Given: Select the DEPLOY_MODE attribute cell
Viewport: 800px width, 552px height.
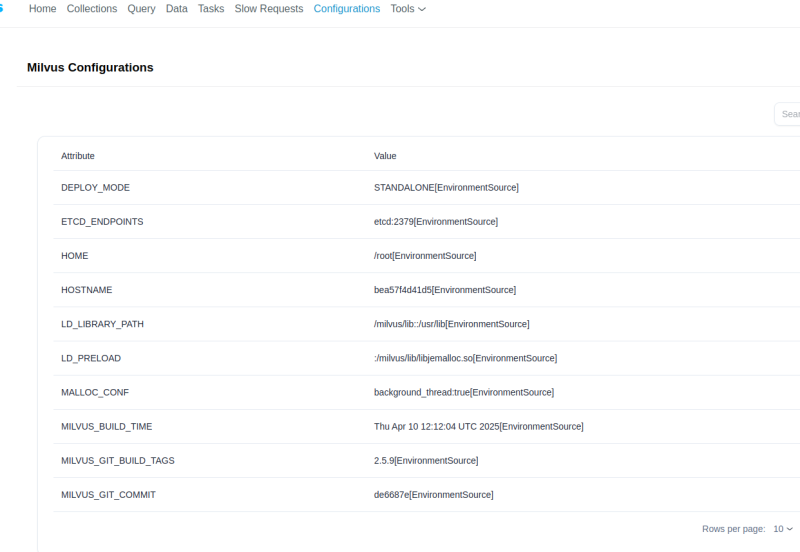Looking at the screenshot, I should [x=95, y=188].
